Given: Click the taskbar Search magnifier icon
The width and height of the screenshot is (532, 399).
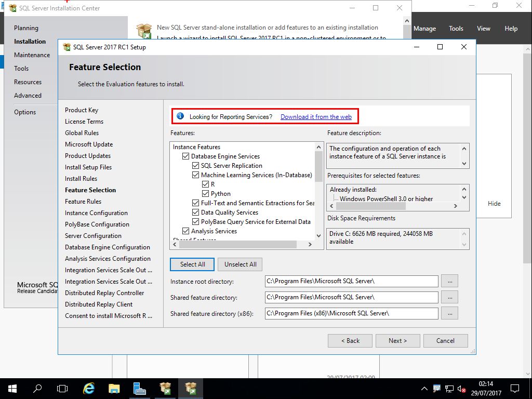Looking at the screenshot, I should (37, 388).
